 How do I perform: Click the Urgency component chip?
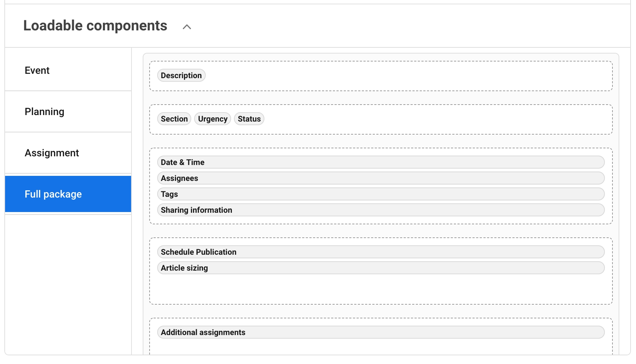(213, 119)
